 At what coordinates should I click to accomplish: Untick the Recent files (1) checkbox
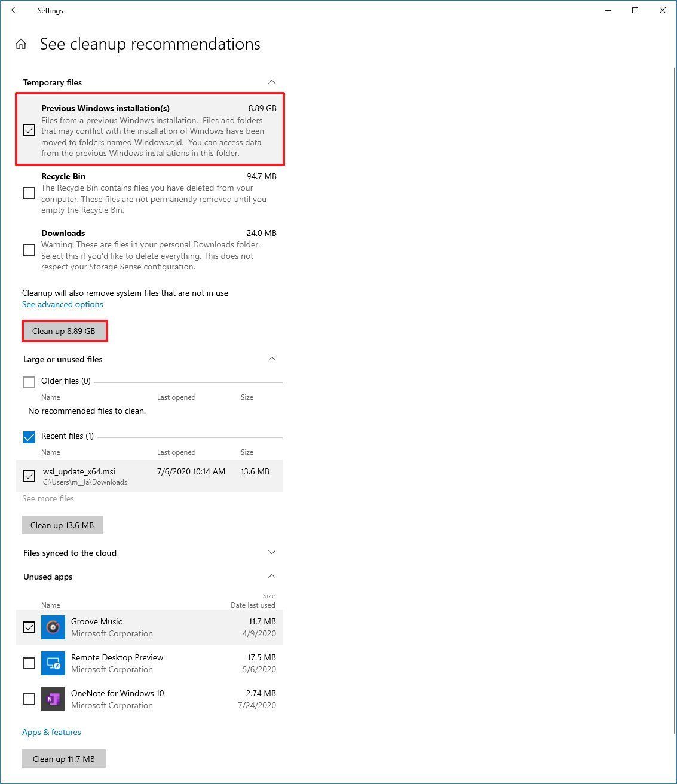point(29,437)
